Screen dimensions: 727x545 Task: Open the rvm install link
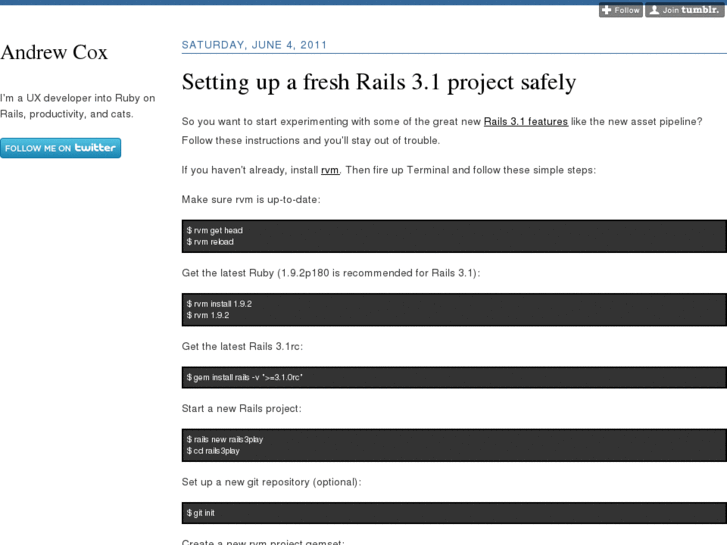[330, 170]
